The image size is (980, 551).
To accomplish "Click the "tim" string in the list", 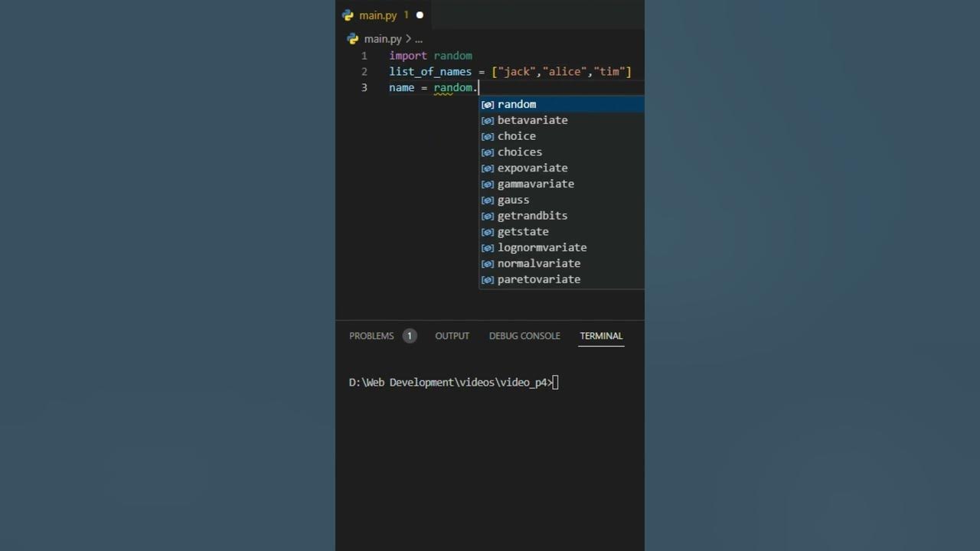I will (x=609, y=72).
